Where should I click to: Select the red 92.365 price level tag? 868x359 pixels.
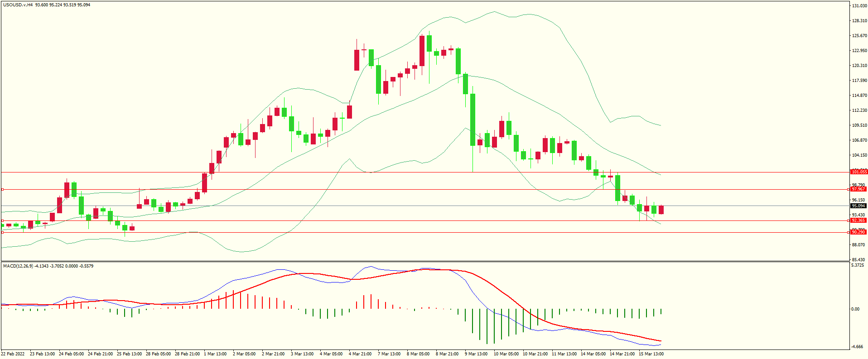click(859, 220)
